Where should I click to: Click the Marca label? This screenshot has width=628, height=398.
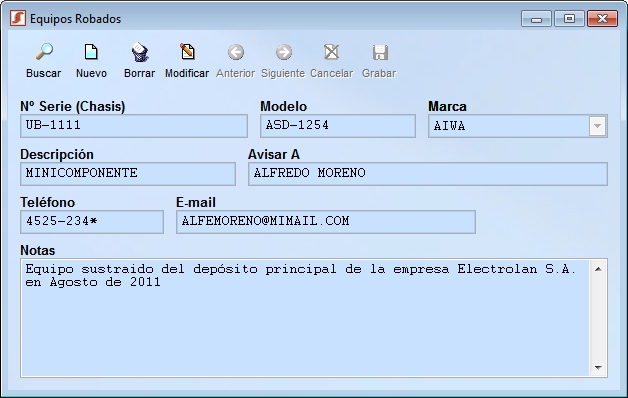coord(447,106)
